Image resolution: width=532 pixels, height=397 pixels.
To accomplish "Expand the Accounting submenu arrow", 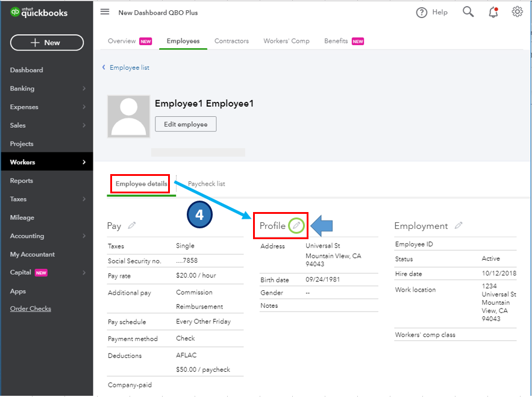I will pos(84,236).
